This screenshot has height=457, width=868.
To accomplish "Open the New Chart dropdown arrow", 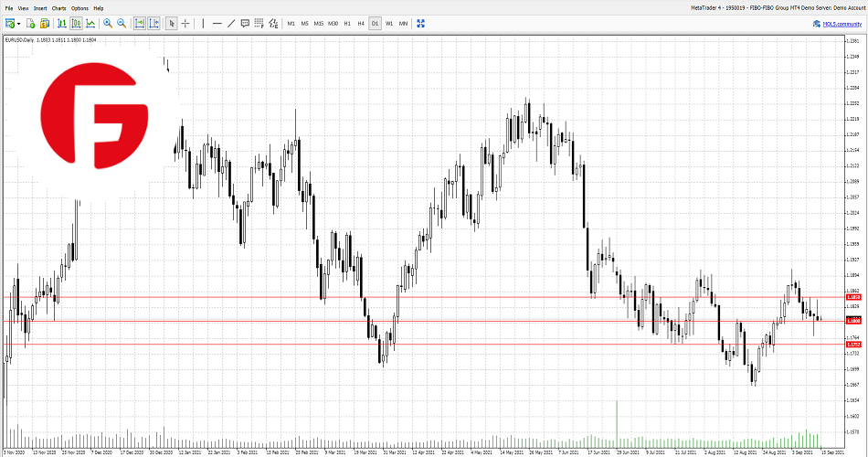I will 18,23.
